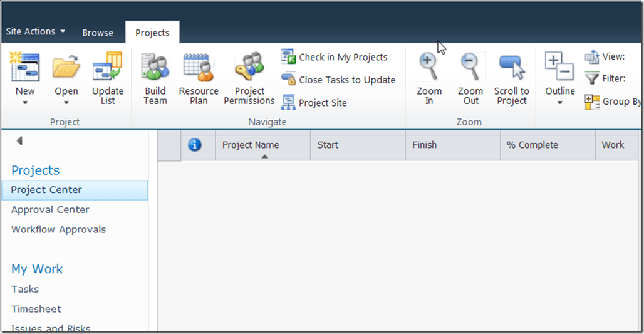The image size is (644, 334).
Task: Collapse the left navigation pane arrow
Action: click(x=19, y=141)
